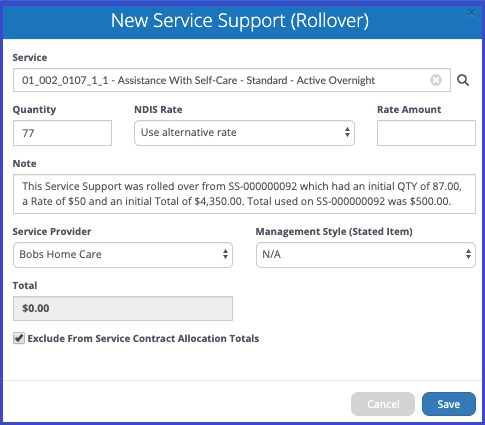Close the New Service Support dialog
The width and height of the screenshot is (485, 425).
(471, 13)
